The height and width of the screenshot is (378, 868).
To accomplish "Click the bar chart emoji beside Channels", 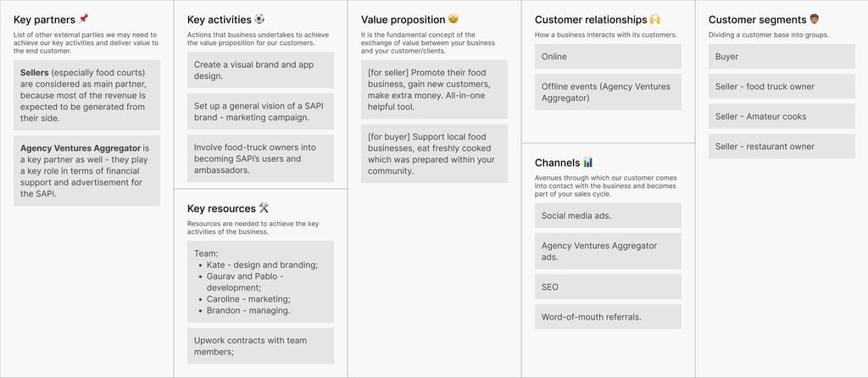I will click(x=588, y=163).
